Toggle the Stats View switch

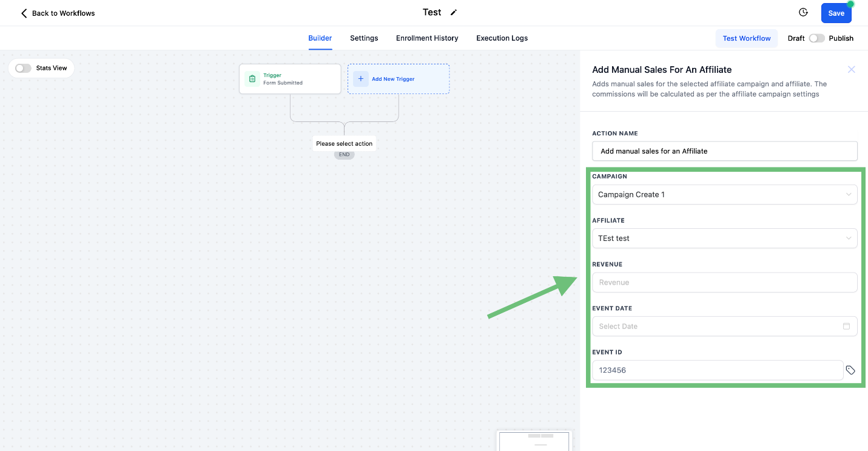tap(23, 68)
